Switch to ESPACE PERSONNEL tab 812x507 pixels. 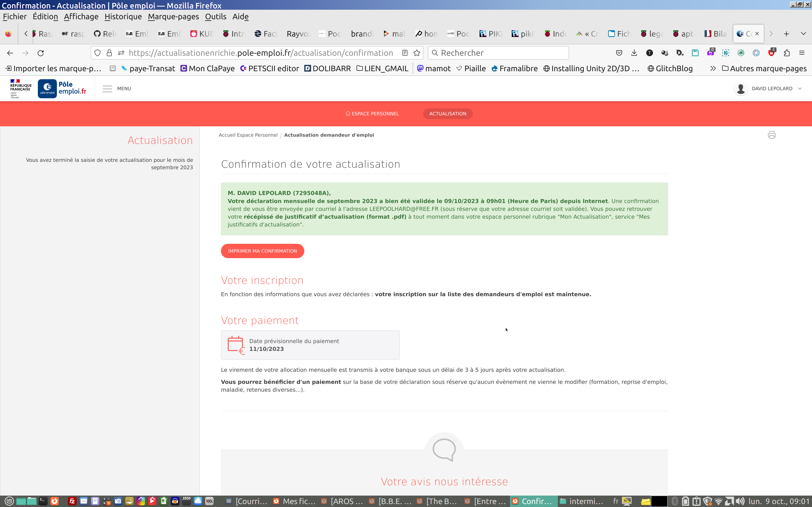tap(372, 114)
